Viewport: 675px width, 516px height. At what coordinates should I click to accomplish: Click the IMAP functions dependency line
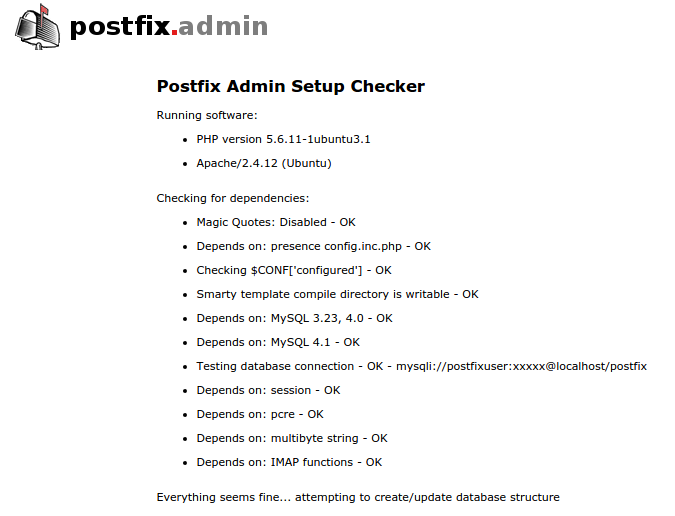point(289,462)
